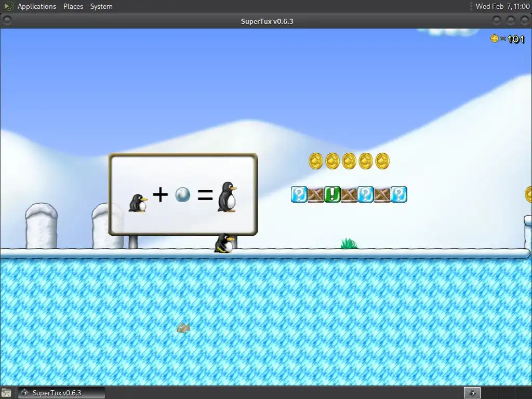Click the rightmost wooden crate block
Viewport: 532px width, 399px height.
click(382, 194)
